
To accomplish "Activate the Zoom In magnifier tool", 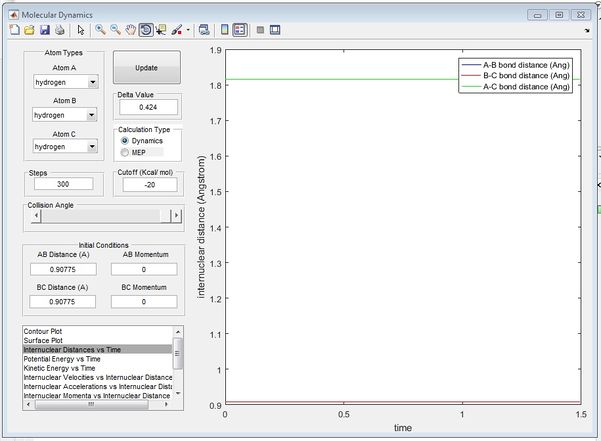I will tap(100, 30).
